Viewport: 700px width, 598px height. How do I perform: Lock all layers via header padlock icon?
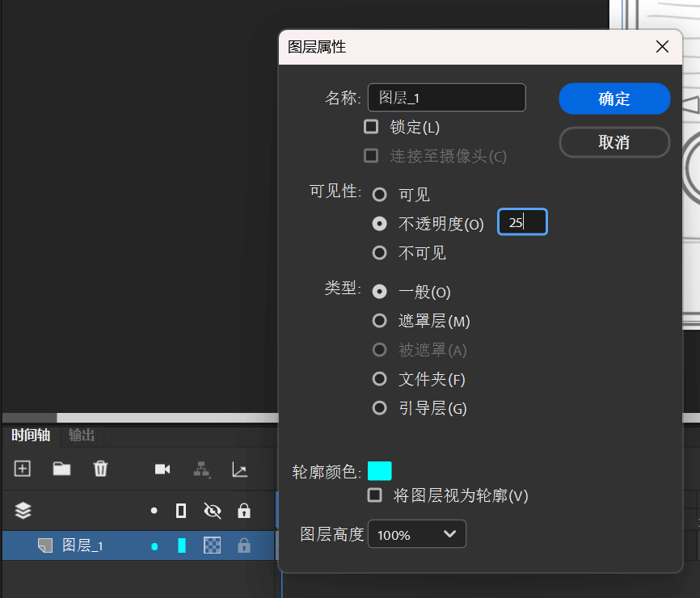[244, 511]
